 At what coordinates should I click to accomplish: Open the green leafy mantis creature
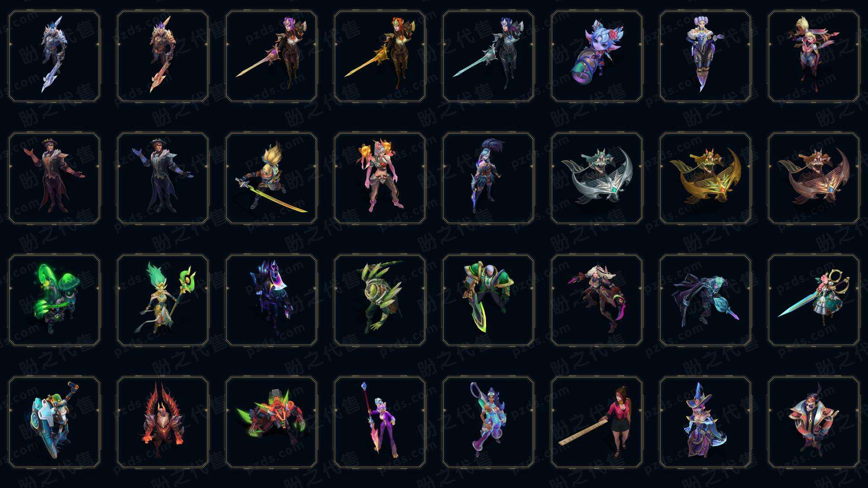[380, 300]
